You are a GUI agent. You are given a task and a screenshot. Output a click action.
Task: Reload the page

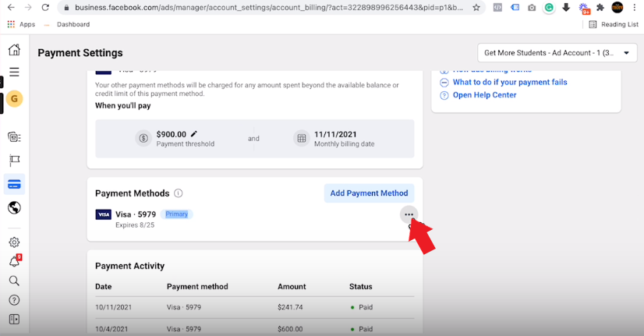coord(45,7)
